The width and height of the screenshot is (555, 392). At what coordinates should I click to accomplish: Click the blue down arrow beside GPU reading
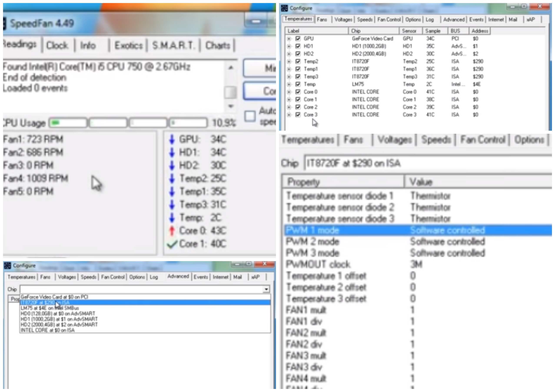click(172, 140)
